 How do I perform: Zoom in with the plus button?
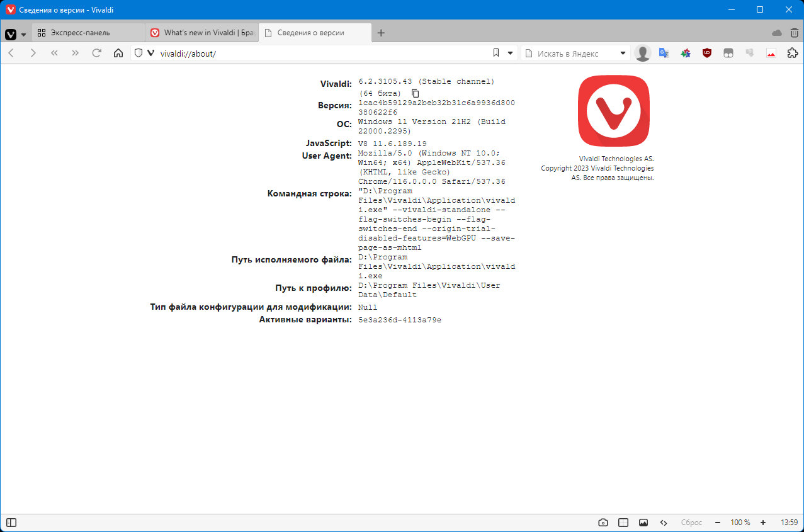point(763,523)
